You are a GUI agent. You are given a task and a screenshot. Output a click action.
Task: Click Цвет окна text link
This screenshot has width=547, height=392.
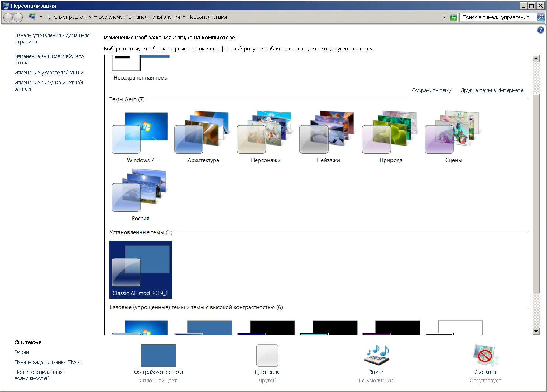pyautogui.click(x=267, y=372)
